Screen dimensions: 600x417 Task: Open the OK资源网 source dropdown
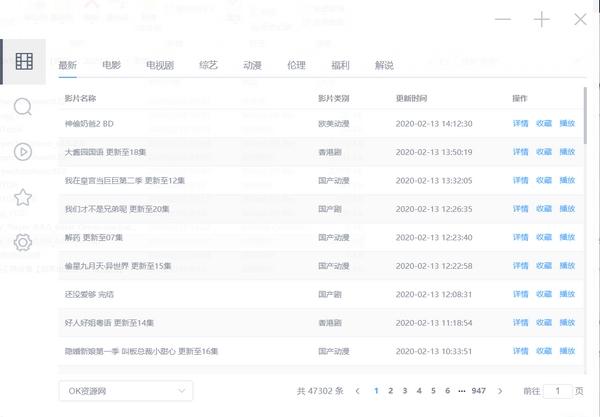coord(126,391)
